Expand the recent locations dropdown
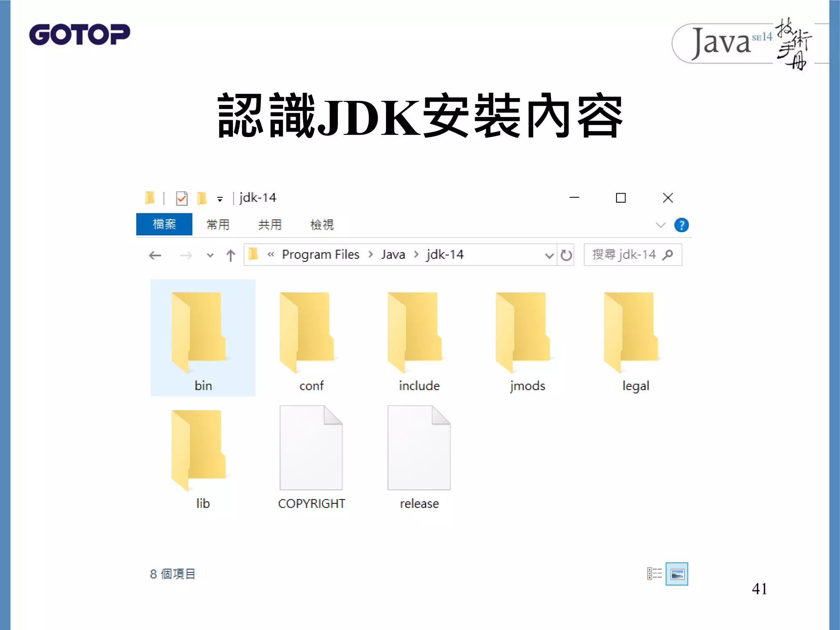This screenshot has height=630, width=840. [x=210, y=256]
